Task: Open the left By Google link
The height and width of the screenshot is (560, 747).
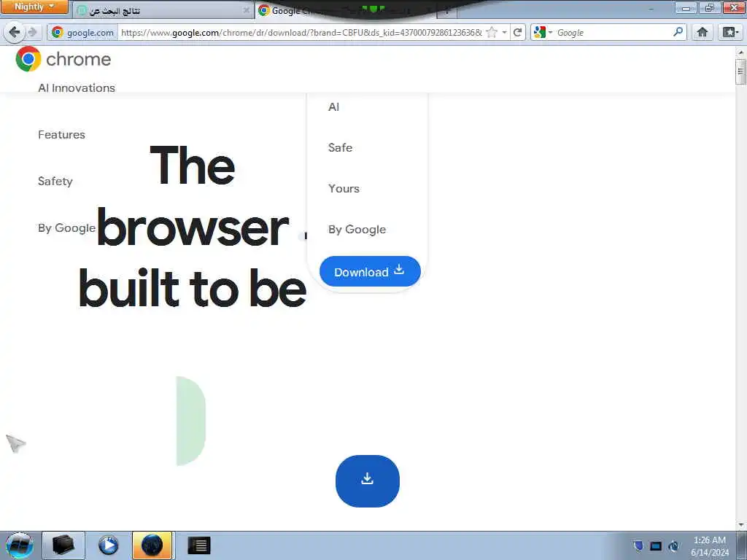Action: 66,228
